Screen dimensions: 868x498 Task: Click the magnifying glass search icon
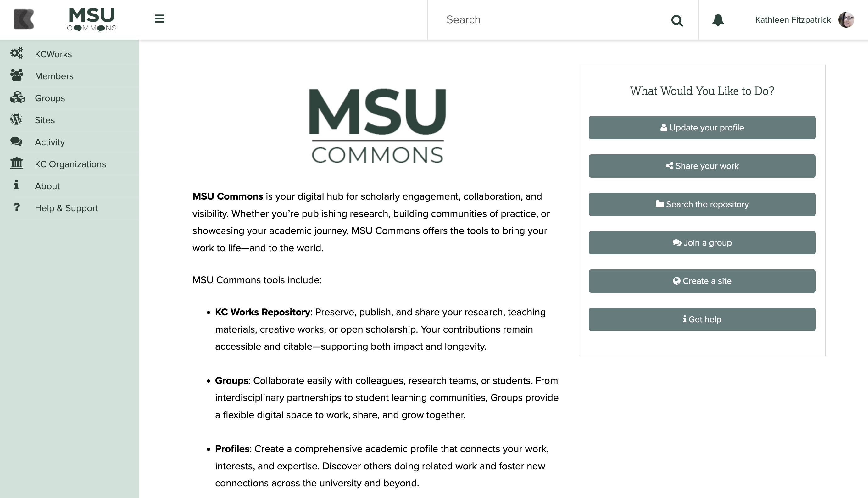coord(677,20)
